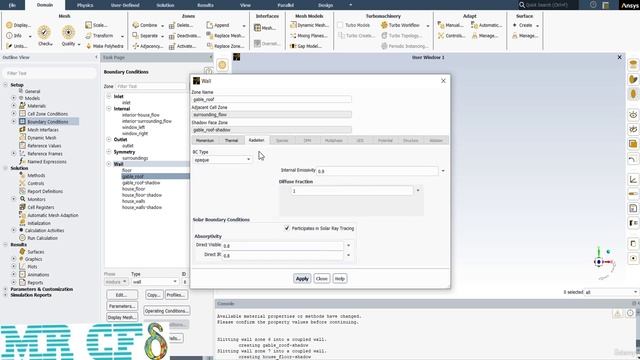The height and width of the screenshot is (360, 640).
Task: Click the orange sphere icon above Task Page
Action: click(222, 65)
